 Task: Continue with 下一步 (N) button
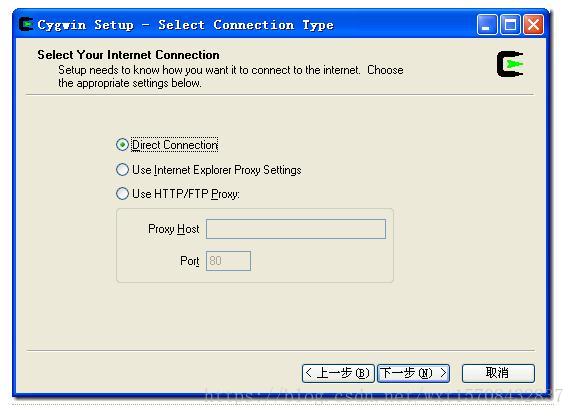(413, 373)
